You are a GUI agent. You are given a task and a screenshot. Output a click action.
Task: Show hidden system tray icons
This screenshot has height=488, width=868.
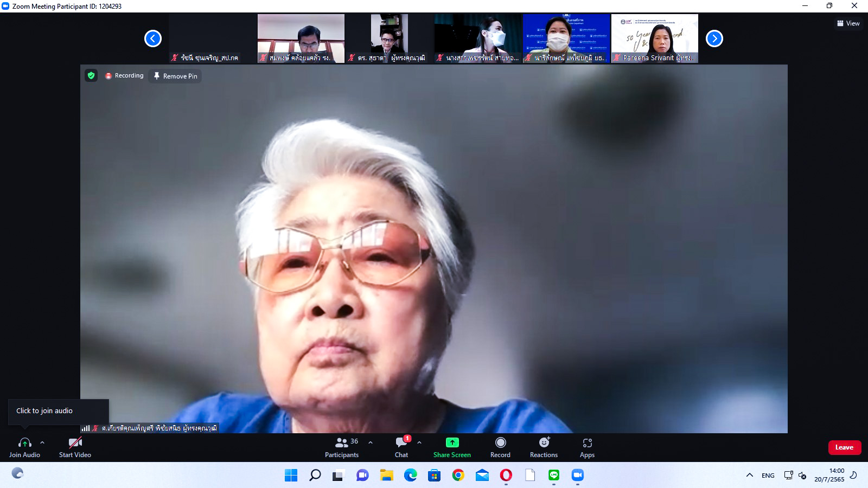click(750, 475)
